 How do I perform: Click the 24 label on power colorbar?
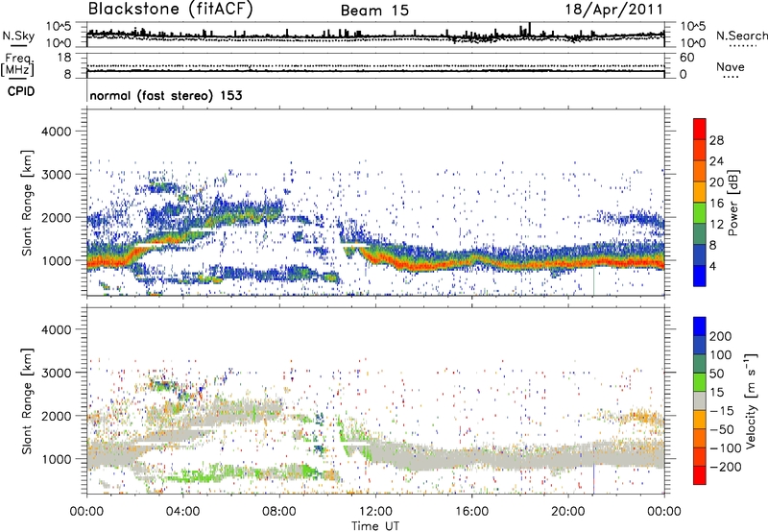[x=716, y=161]
